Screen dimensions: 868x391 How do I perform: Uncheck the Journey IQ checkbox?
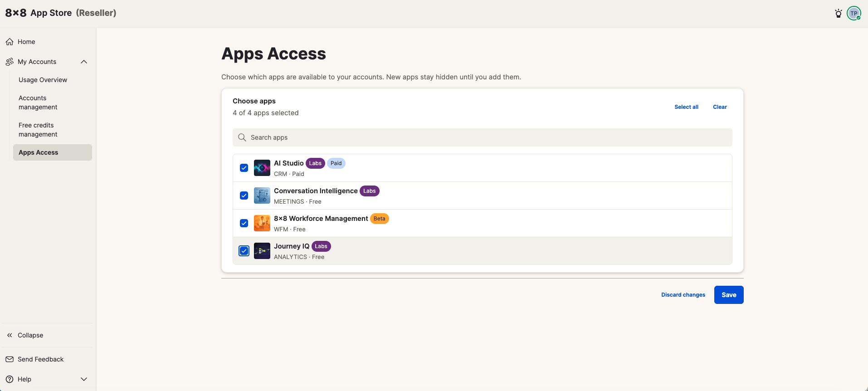(x=244, y=251)
